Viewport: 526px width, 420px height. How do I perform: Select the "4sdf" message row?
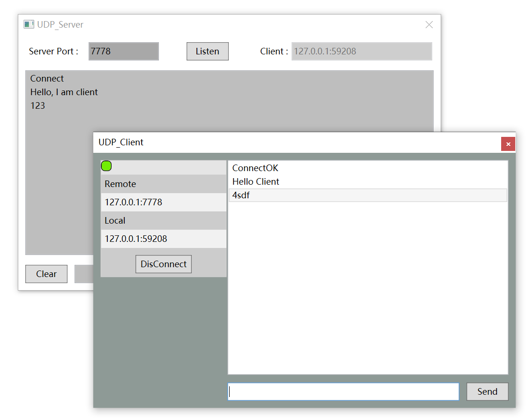coord(368,195)
